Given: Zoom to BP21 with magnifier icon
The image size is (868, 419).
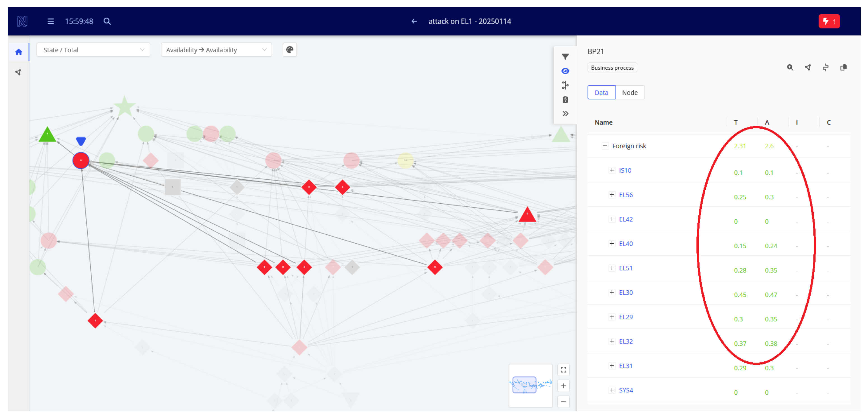Looking at the screenshot, I should [790, 68].
